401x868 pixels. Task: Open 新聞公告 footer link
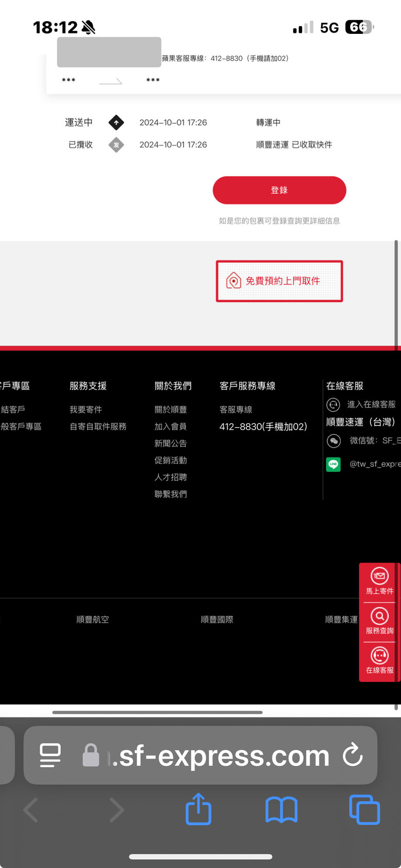171,444
